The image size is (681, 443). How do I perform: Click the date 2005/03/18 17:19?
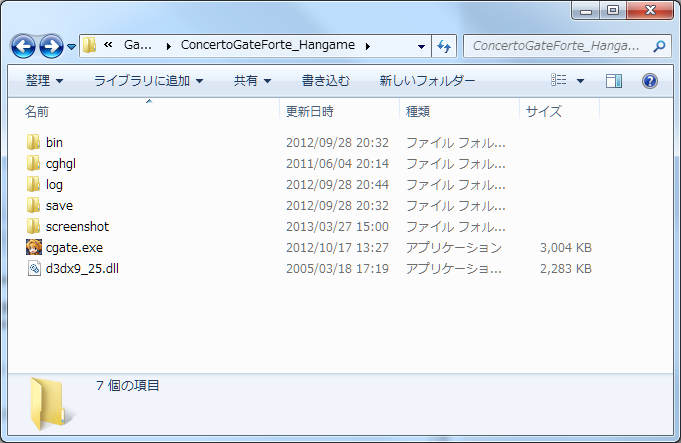pos(337,268)
